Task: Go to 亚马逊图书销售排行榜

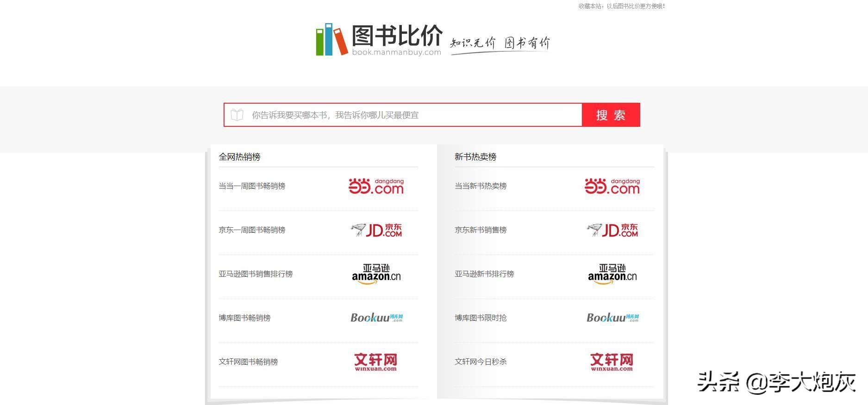Action: pyautogui.click(x=256, y=274)
